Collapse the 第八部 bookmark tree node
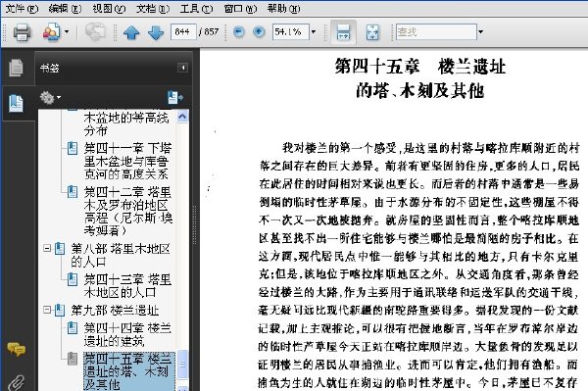 click(47, 249)
